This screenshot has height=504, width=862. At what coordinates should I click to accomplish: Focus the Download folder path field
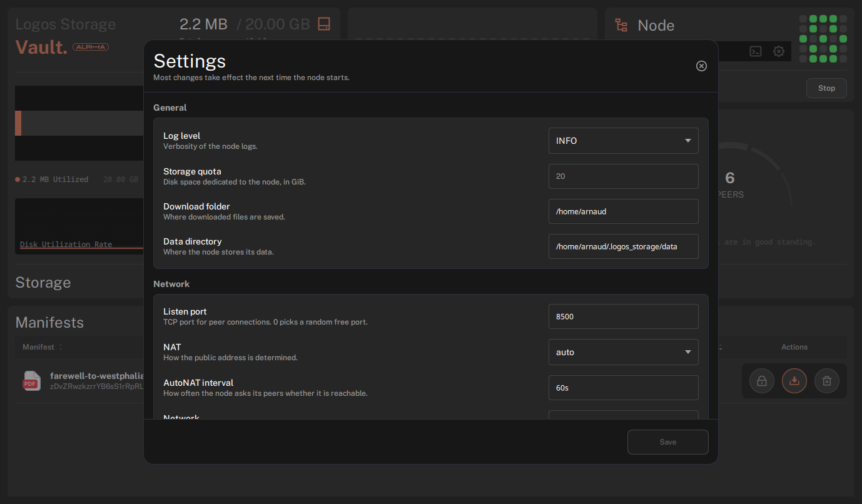(624, 211)
